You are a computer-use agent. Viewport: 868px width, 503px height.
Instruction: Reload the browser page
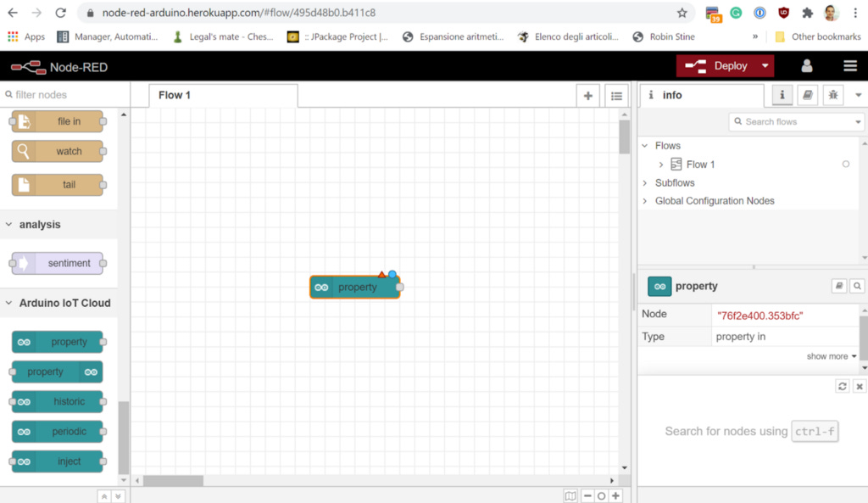point(61,13)
